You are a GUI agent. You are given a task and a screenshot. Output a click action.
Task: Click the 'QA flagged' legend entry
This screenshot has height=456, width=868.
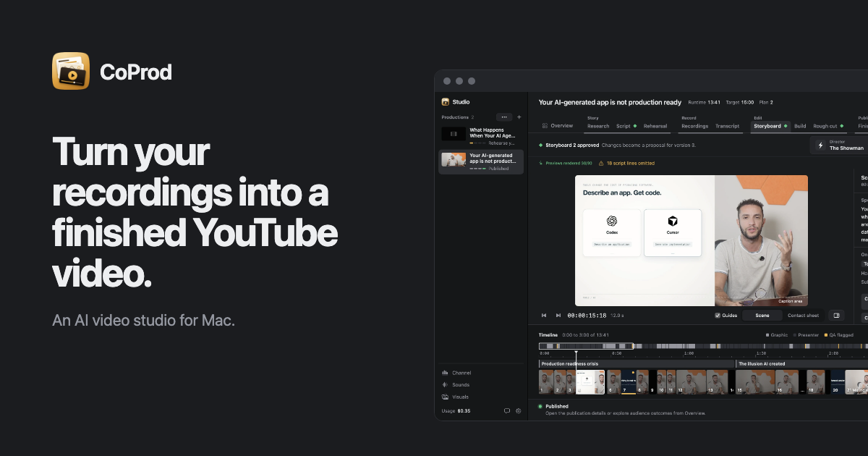pos(839,335)
